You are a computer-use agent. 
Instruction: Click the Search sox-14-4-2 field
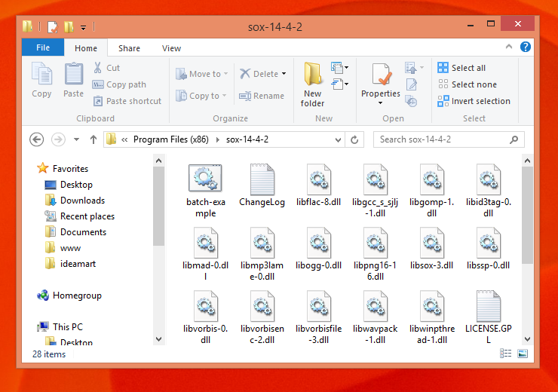[x=449, y=139]
